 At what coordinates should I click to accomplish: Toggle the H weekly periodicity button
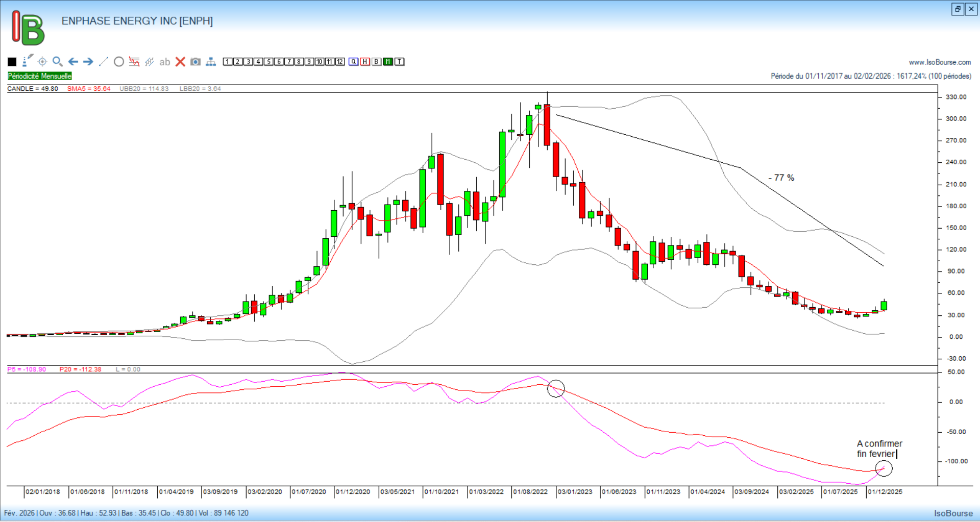click(x=365, y=62)
